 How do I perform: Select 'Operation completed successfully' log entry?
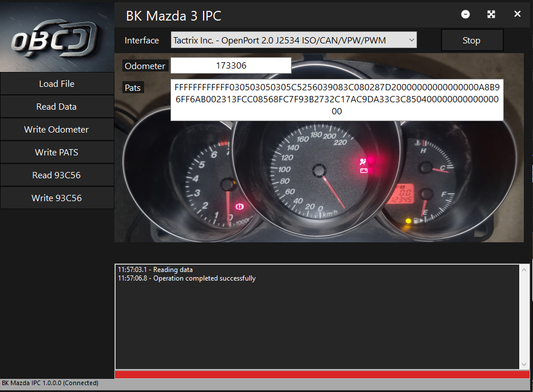[x=186, y=278]
